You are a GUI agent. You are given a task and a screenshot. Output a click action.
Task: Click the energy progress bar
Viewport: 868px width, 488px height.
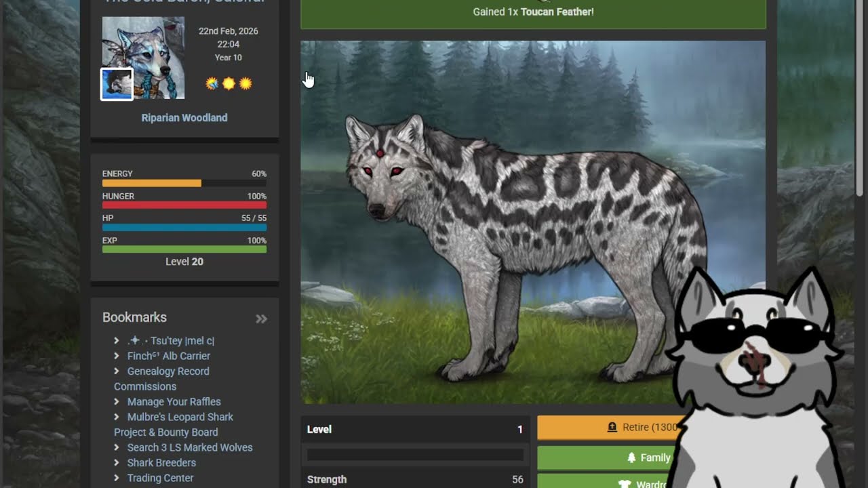coord(184,183)
